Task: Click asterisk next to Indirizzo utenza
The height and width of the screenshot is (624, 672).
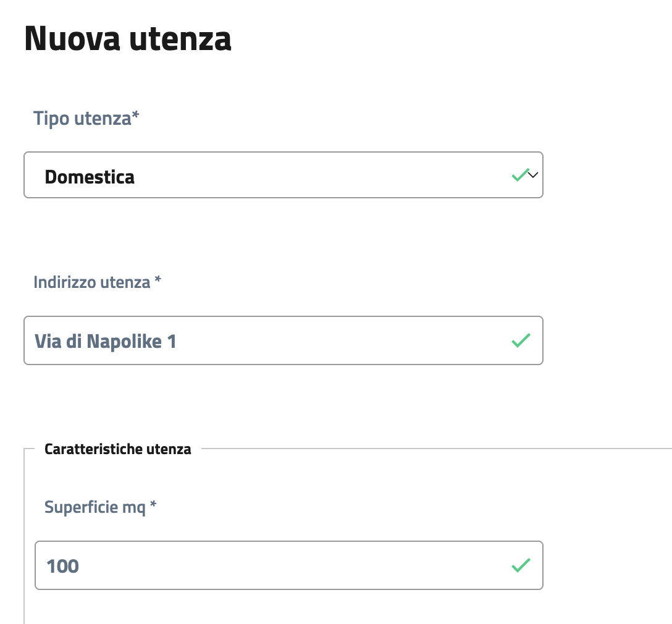Action: [158, 281]
